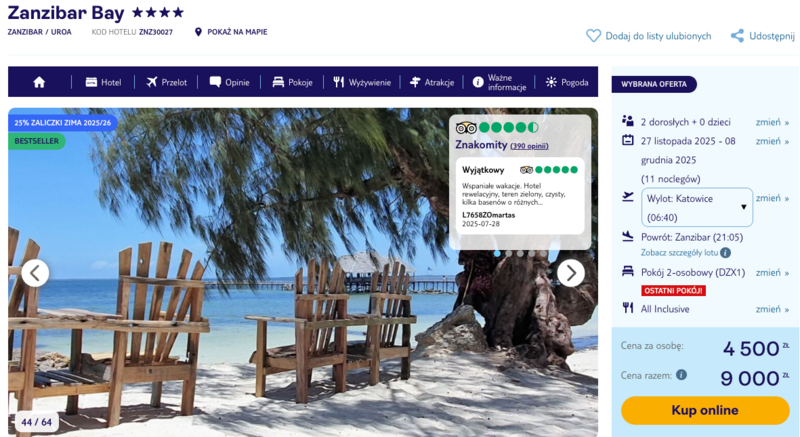Click the share icon next to Udostępnij
Viewport: 800px width, 437px height.
737,36
